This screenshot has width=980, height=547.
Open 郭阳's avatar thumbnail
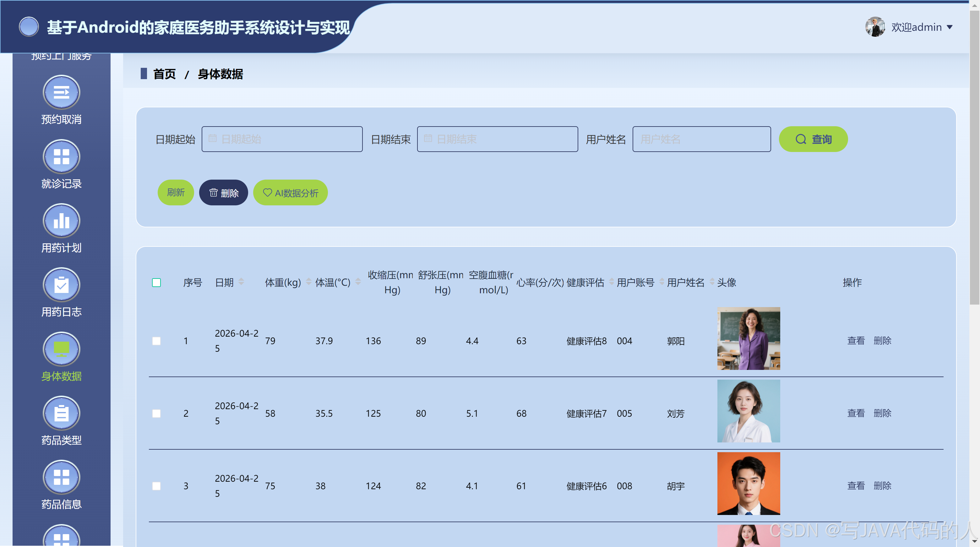click(x=749, y=338)
